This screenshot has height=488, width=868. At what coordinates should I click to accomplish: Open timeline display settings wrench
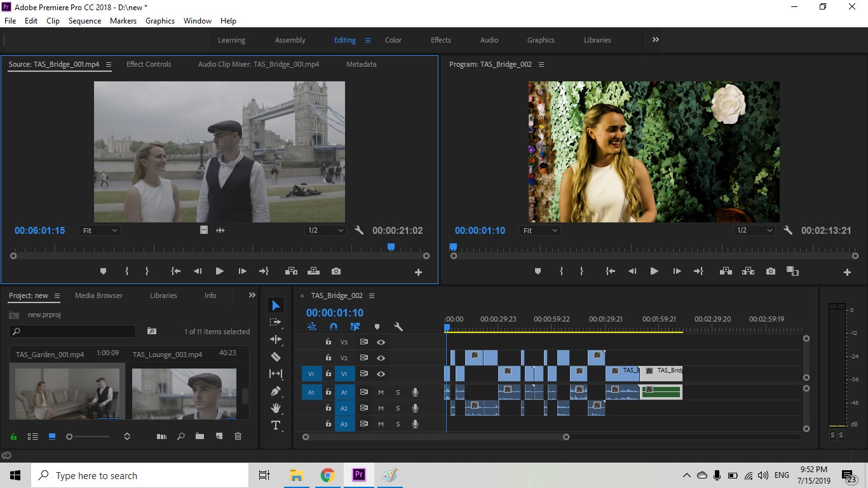398,327
